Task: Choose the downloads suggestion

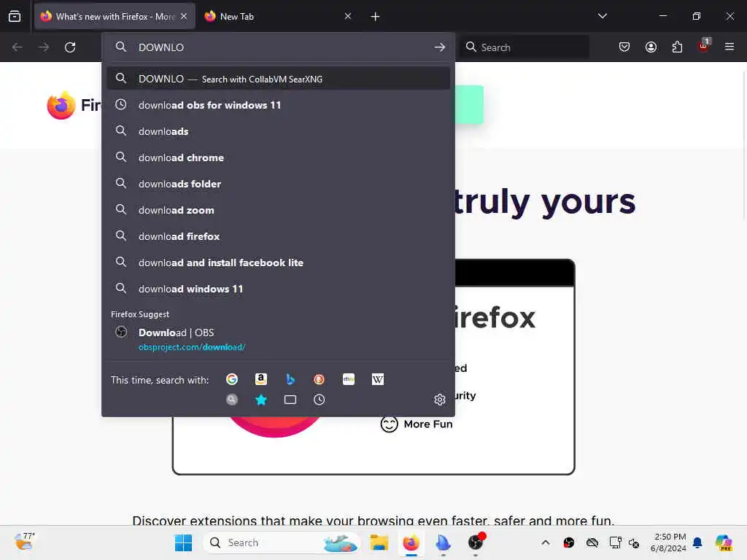Action: pyautogui.click(x=278, y=131)
